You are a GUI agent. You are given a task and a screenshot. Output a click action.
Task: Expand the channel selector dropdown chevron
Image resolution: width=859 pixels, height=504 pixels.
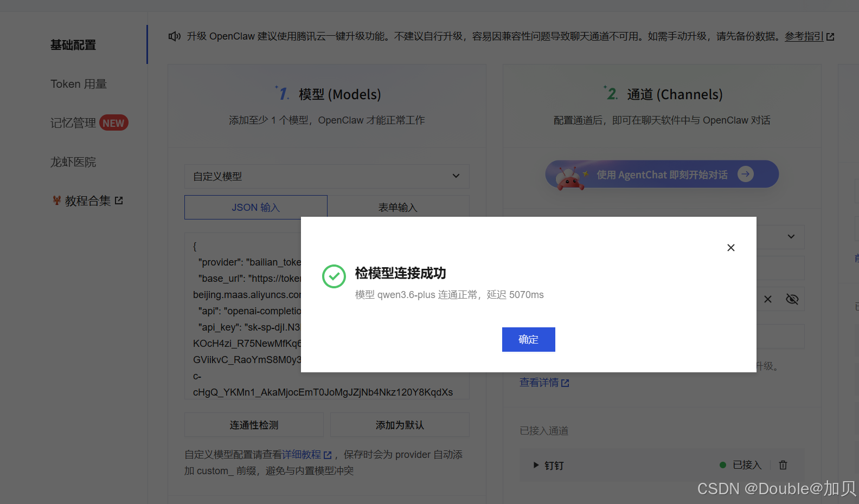pyautogui.click(x=791, y=236)
